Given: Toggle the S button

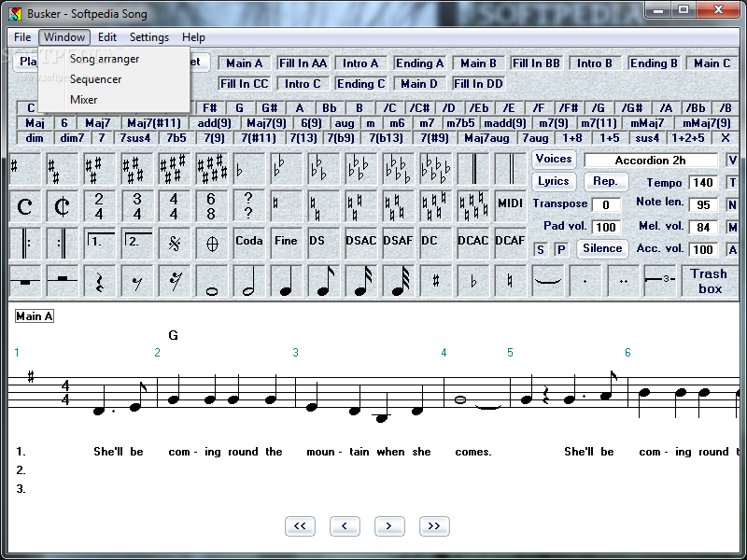Looking at the screenshot, I should click(541, 250).
